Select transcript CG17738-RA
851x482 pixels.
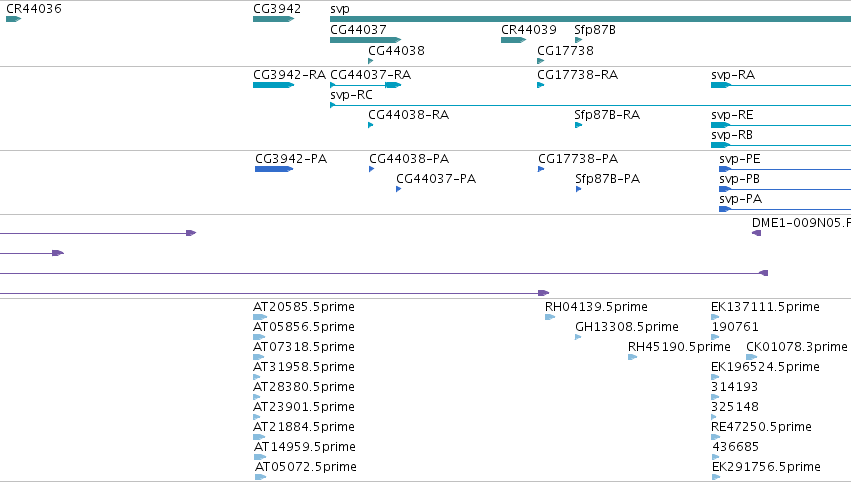pyautogui.click(x=541, y=85)
